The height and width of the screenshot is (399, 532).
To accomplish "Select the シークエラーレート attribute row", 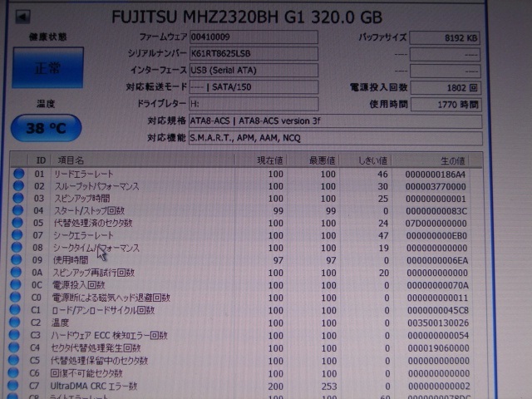I will pyautogui.click(x=246, y=235).
